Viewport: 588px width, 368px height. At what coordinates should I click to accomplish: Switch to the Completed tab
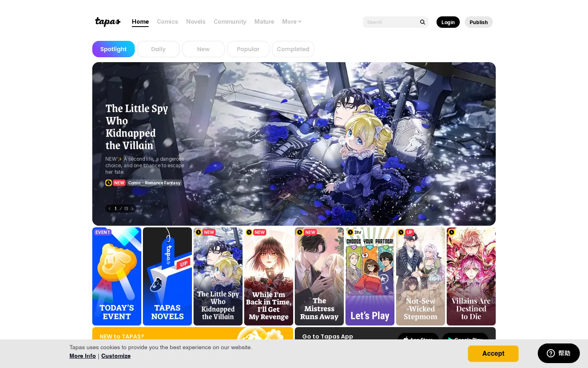[293, 49]
